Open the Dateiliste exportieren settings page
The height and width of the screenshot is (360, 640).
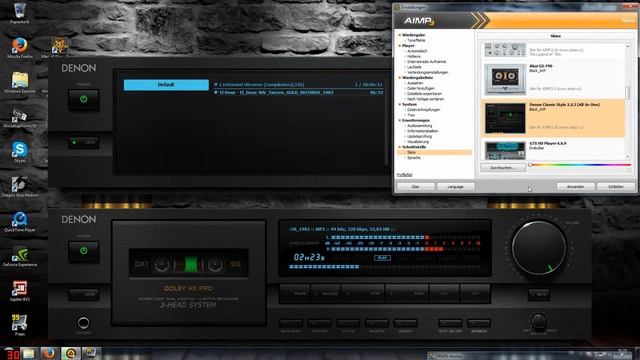[x=424, y=93]
